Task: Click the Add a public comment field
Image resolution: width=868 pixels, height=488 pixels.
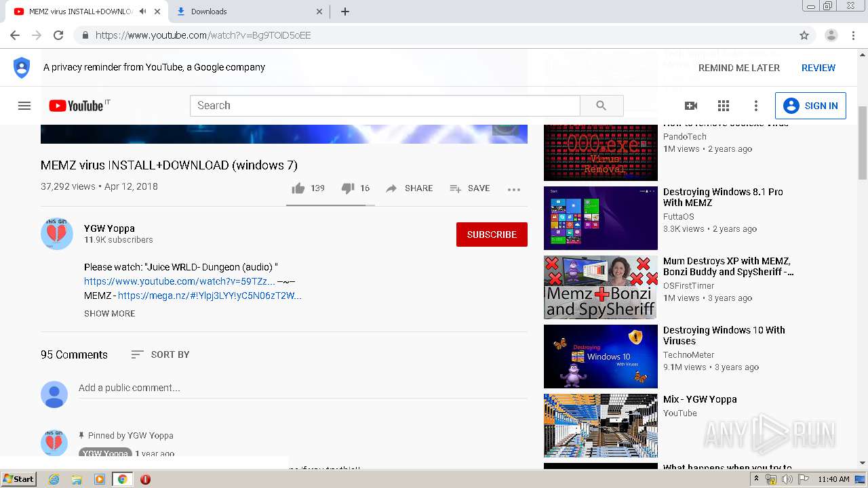Action: (302, 388)
